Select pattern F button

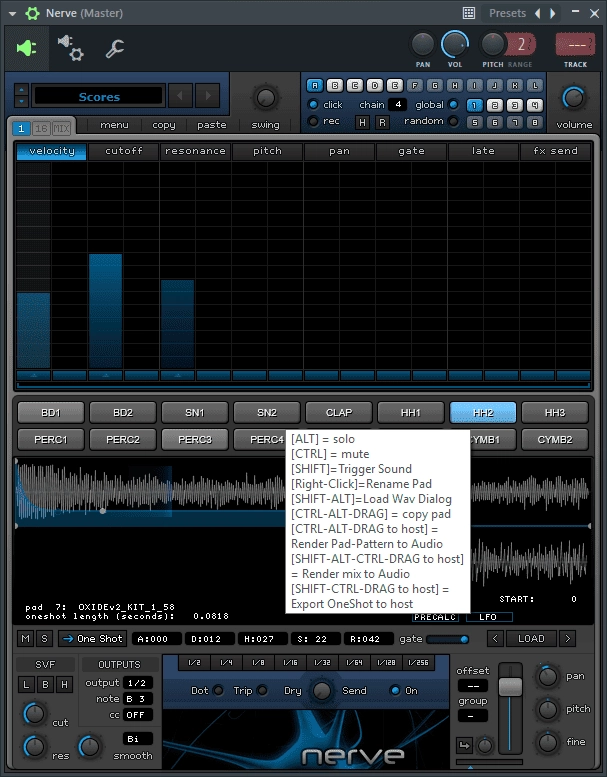(415, 85)
